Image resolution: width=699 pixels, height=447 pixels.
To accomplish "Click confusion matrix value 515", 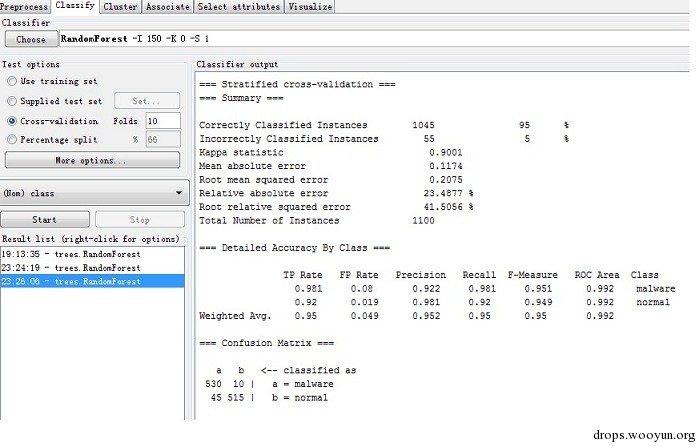I will (235, 398).
